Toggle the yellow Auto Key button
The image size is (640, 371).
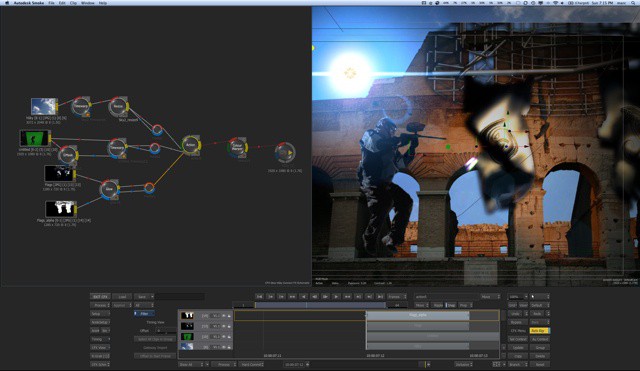(x=540, y=331)
